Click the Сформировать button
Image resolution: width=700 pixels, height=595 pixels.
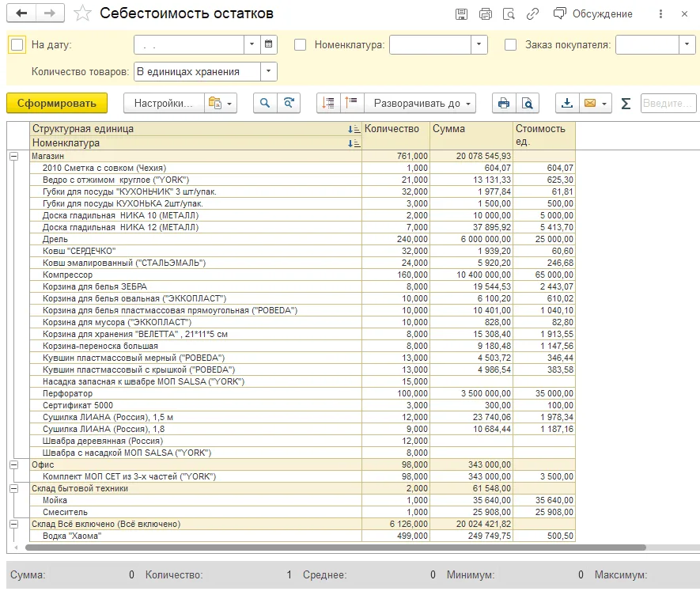pyautogui.click(x=57, y=103)
